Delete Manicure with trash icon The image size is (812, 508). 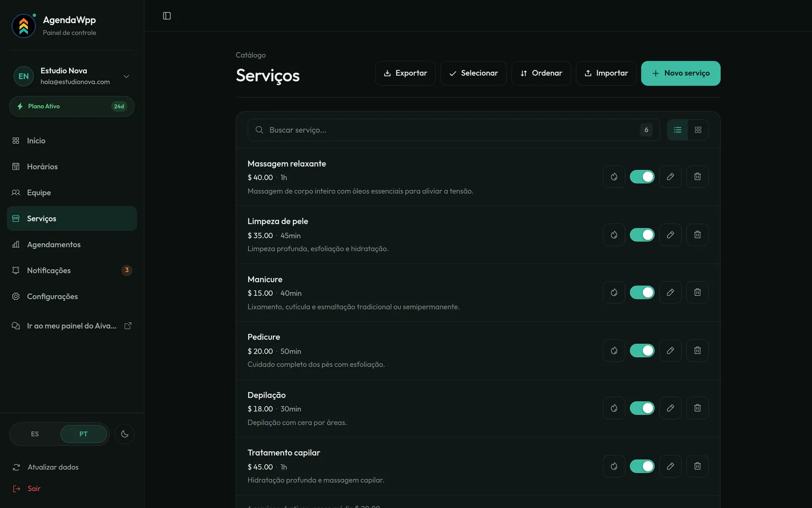click(697, 293)
